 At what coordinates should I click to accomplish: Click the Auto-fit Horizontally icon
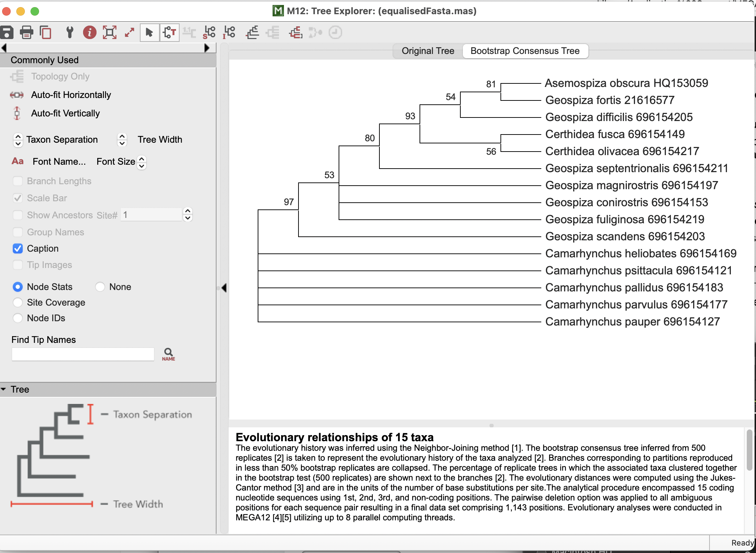click(x=17, y=95)
